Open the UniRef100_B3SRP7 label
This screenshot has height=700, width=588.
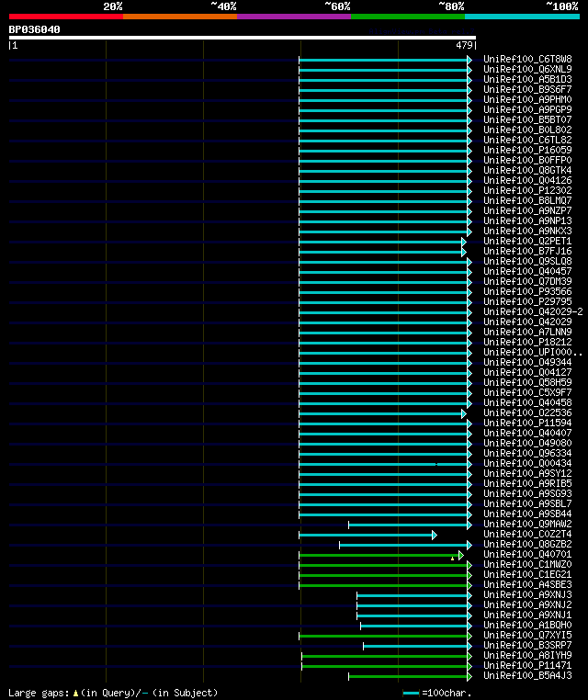tap(527, 646)
